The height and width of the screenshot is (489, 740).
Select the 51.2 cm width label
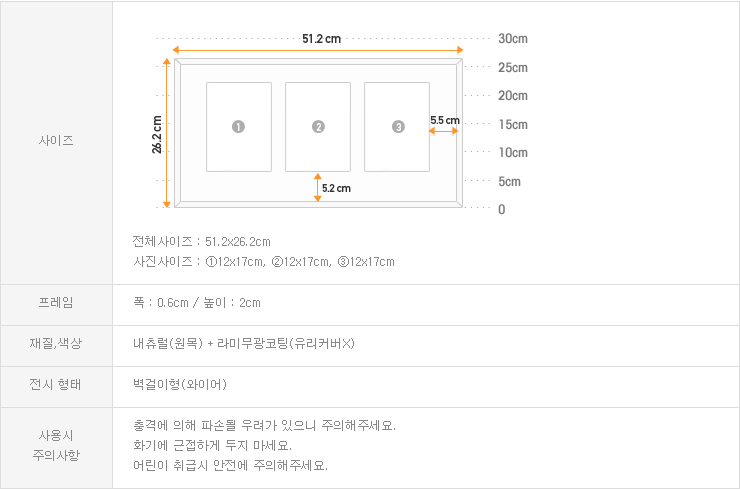tap(321, 39)
